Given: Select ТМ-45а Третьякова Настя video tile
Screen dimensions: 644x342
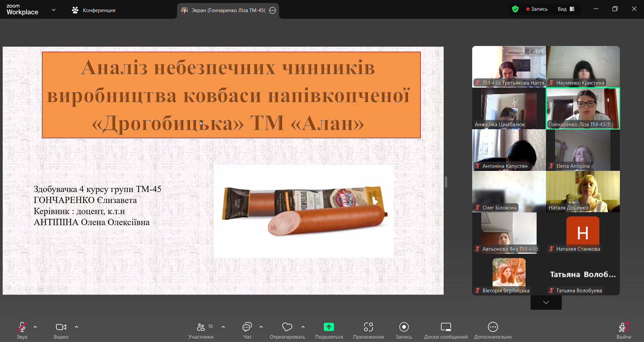Looking at the screenshot, I should point(509,66).
